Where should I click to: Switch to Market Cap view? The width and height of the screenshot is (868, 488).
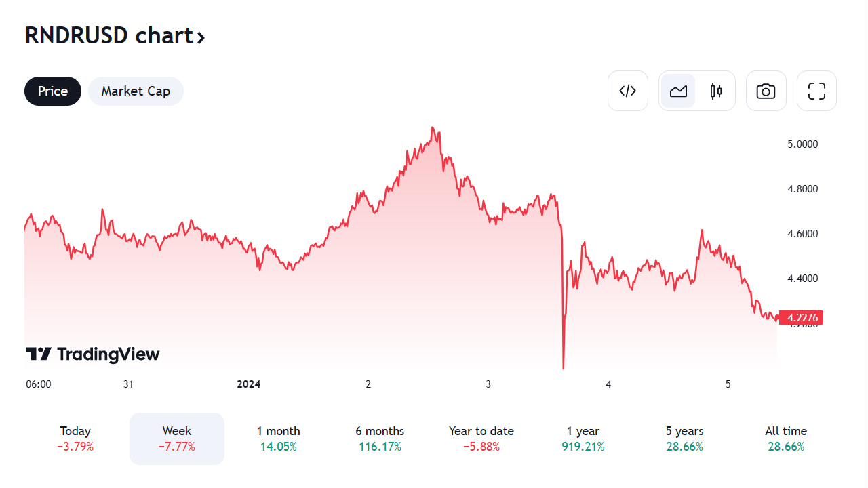(x=136, y=91)
